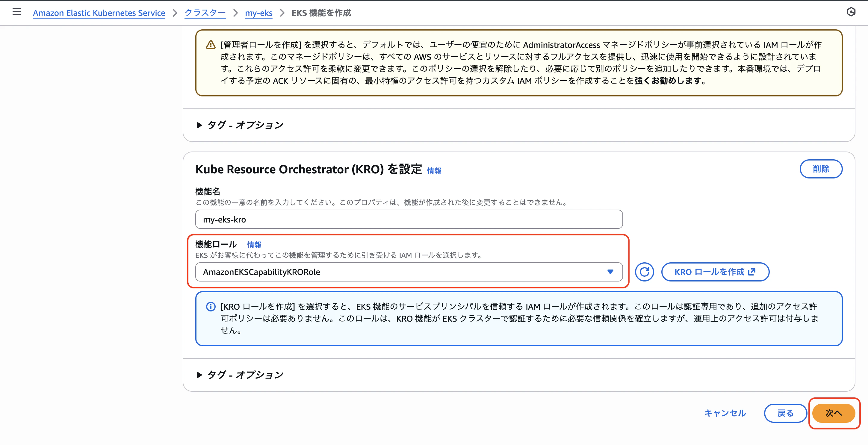Refresh the IAM role list
Viewport: 868px width, 445px height.
[644, 272]
